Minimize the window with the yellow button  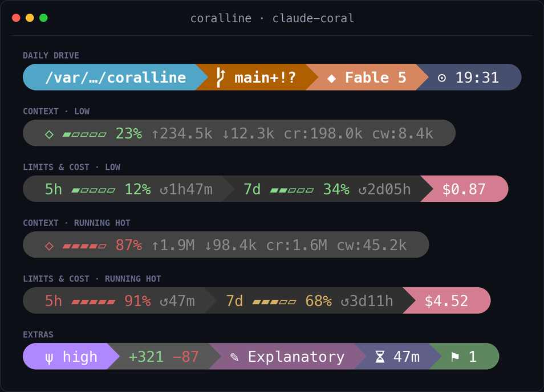(30, 18)
